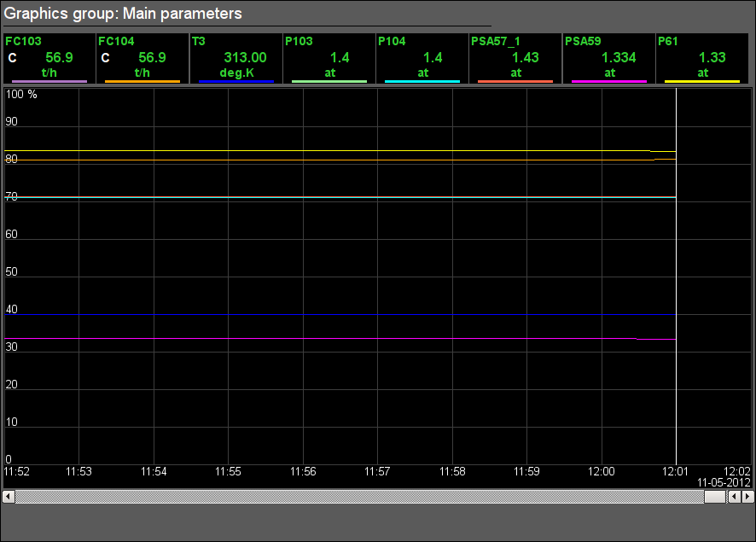
Task: Click the PSA59 magenta legend bar
Action: [x=608, y=81]
